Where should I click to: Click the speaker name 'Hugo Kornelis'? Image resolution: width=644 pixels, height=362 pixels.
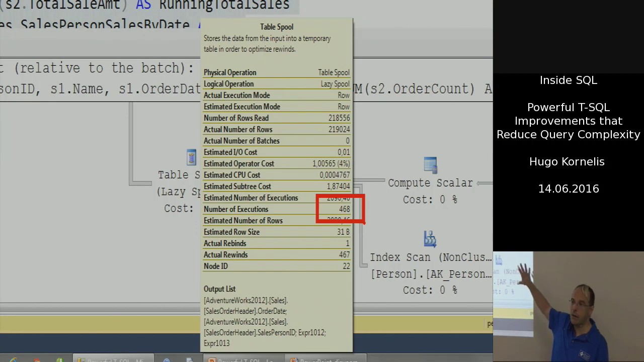(567, 162)
